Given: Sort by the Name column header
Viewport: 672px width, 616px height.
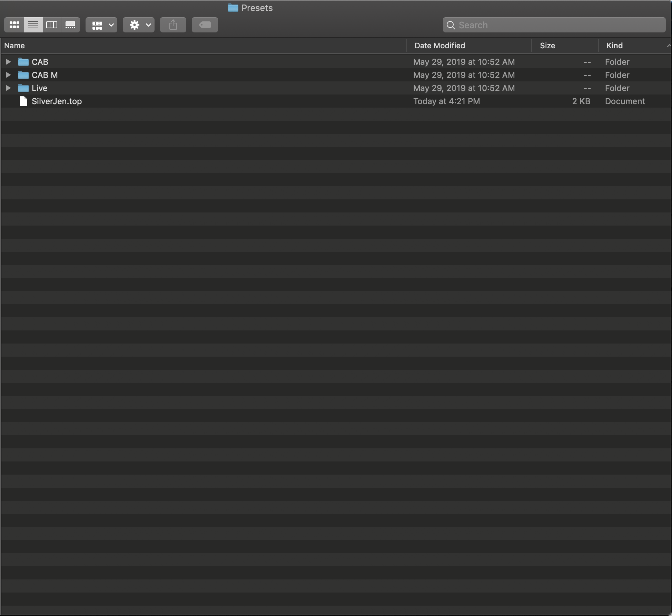Looking at the screenshot, I should coord(14,46).
